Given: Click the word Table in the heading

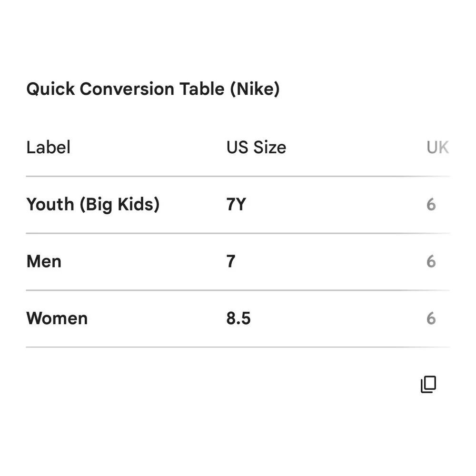Looking at the screenshot, I should (202, 89).
